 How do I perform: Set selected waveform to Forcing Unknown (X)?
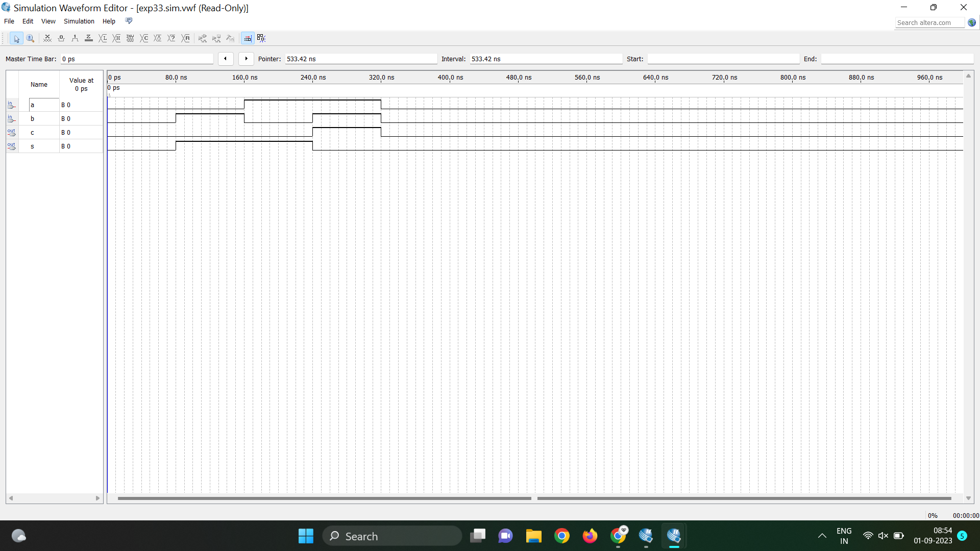(47, 38)
